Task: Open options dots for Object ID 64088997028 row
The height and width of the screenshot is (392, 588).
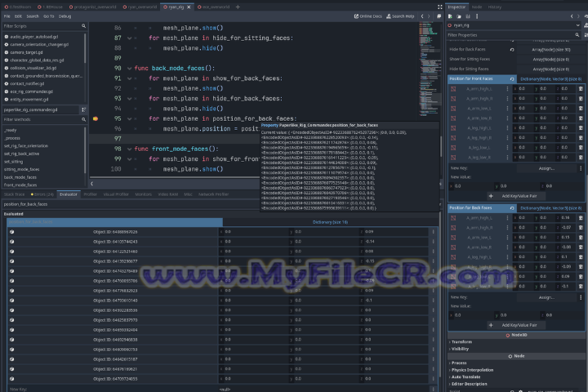Action: coord(433,232)
